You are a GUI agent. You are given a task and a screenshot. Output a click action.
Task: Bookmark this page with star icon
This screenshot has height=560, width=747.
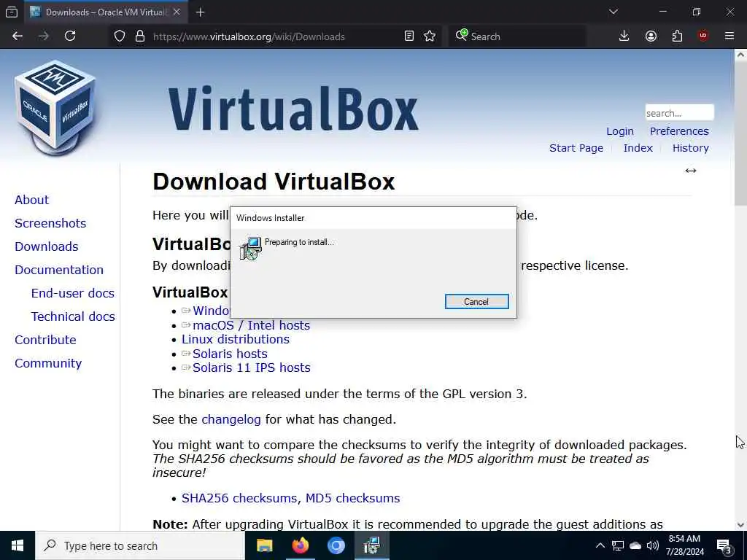tap(430, 36)
